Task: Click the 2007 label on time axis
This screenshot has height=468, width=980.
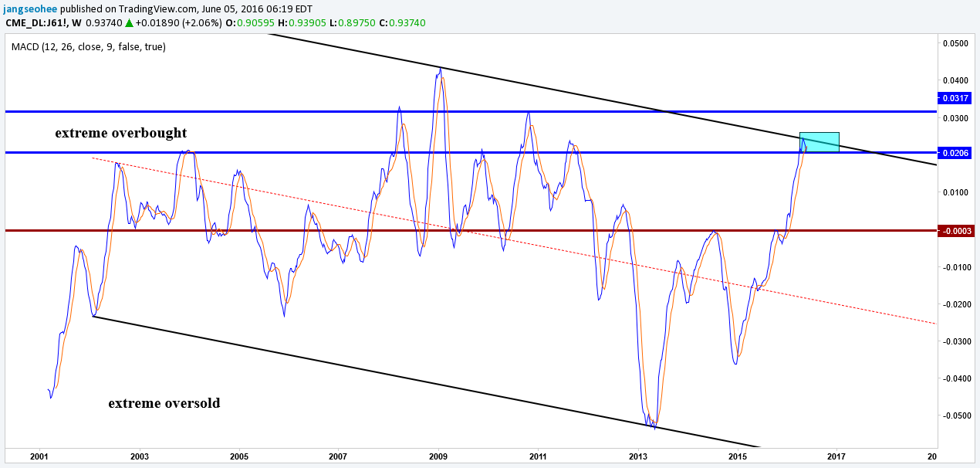Action: coord(338,457)
